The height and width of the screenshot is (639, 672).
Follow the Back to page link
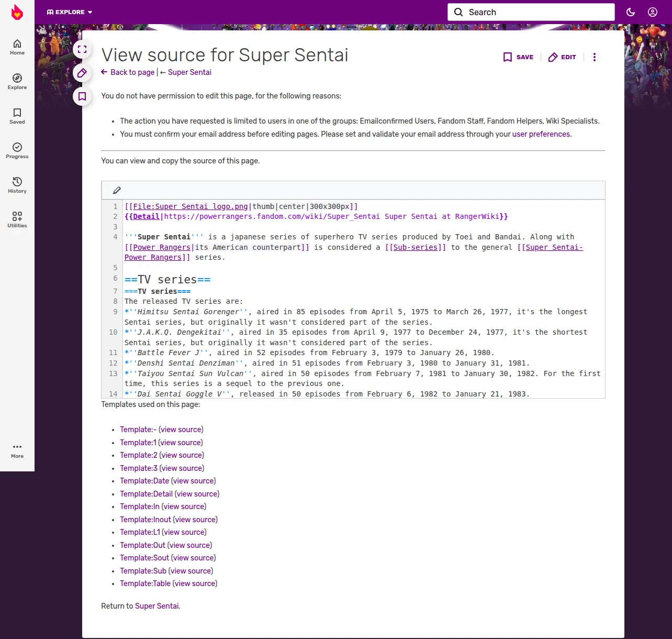click(128, 72)
